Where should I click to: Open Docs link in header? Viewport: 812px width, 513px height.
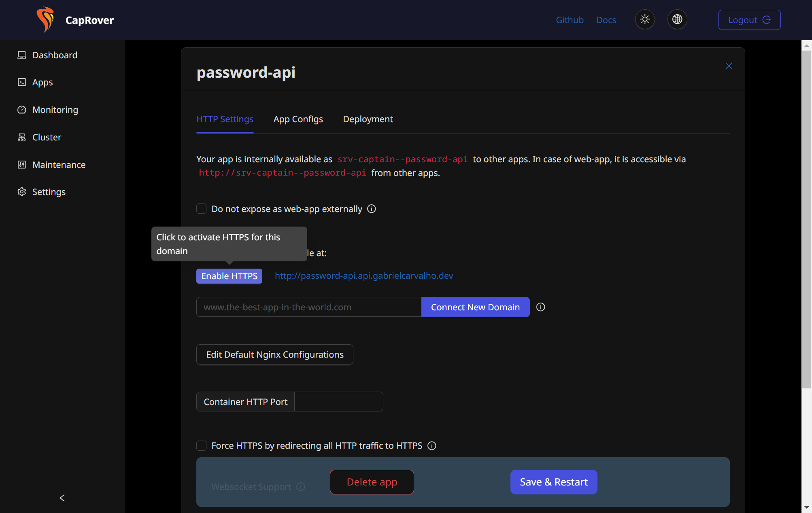coord(606,20)
